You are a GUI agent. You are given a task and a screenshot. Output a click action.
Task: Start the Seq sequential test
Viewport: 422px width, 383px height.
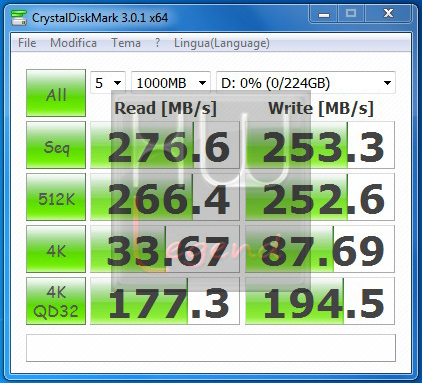click(x=56, y=145)
